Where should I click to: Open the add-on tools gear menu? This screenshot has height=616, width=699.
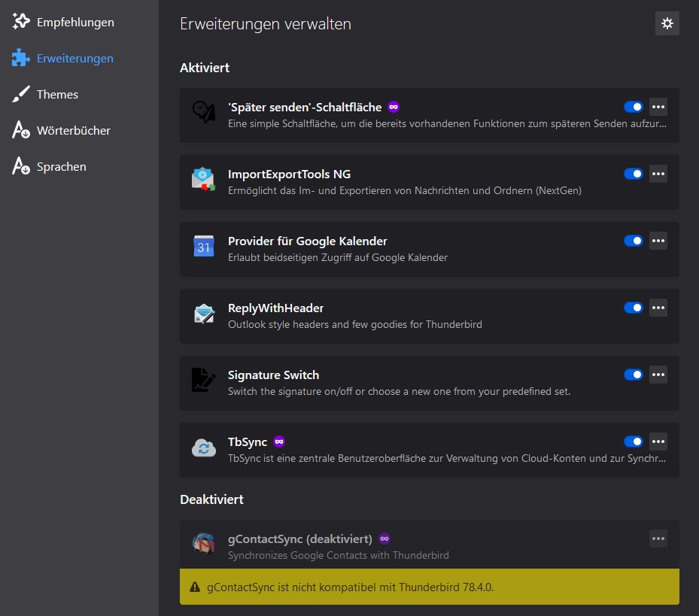(x=667, y=23)
